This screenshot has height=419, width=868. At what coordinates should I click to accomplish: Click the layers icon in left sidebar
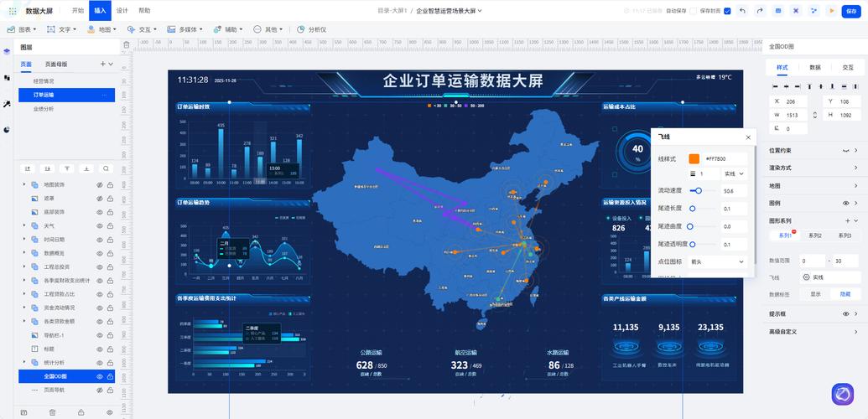coord(7,51)
